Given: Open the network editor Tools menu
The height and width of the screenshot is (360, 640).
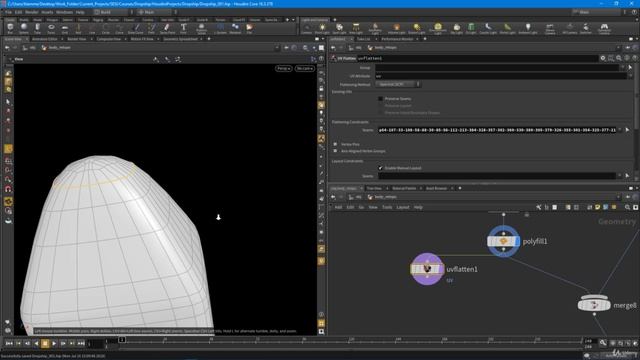Looking at the screenshot, I should tap(387, 207).
